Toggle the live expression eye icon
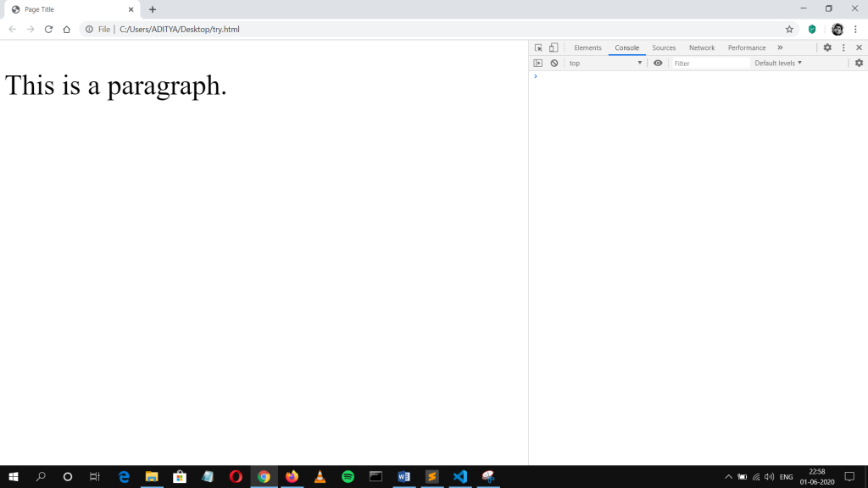This screenshot has width=868, height=488. point(658,64)
